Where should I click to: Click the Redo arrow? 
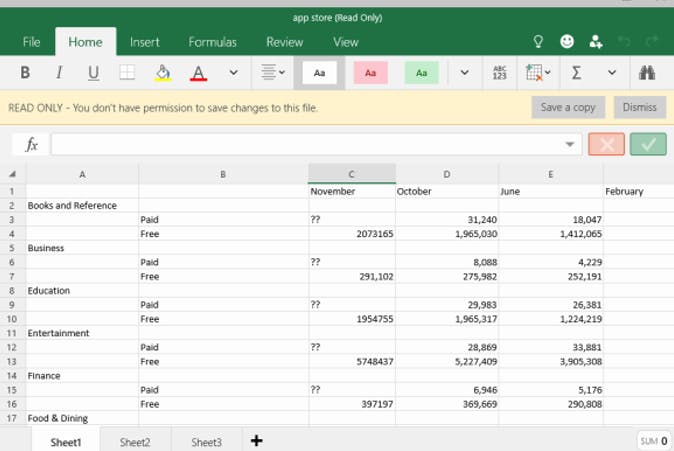pyautogui.click(x=652, y=41)
